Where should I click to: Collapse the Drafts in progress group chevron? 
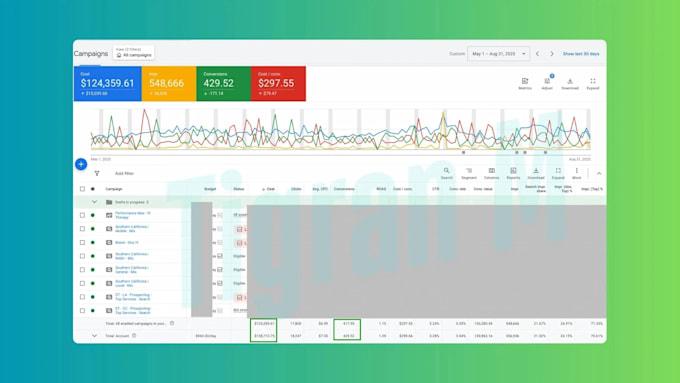94,202
